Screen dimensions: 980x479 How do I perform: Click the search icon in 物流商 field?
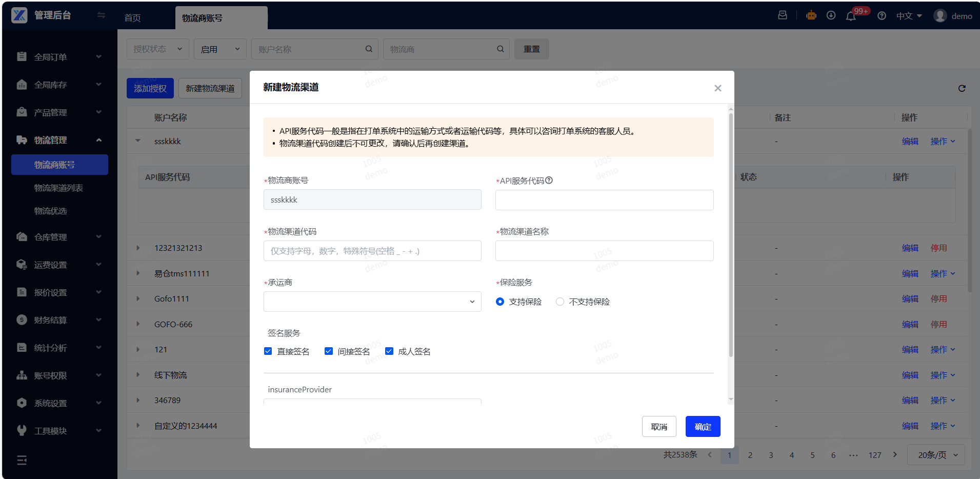coord(501,49)
